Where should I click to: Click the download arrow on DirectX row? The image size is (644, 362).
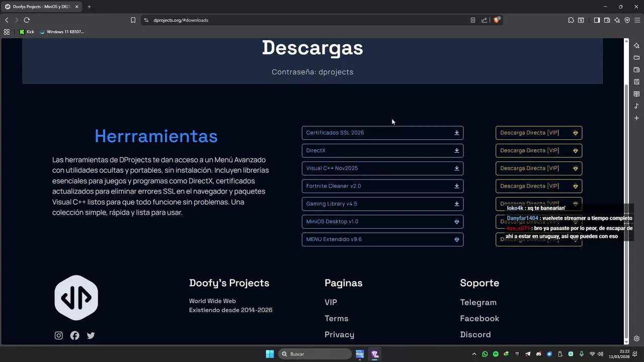(x=457, y=150)
